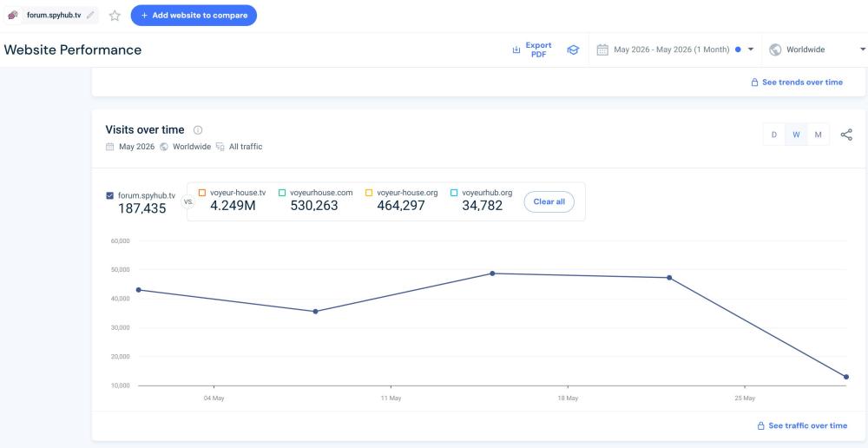Tick the voyeurhouse.com comparison checkbox

click(x=282, y=193)
